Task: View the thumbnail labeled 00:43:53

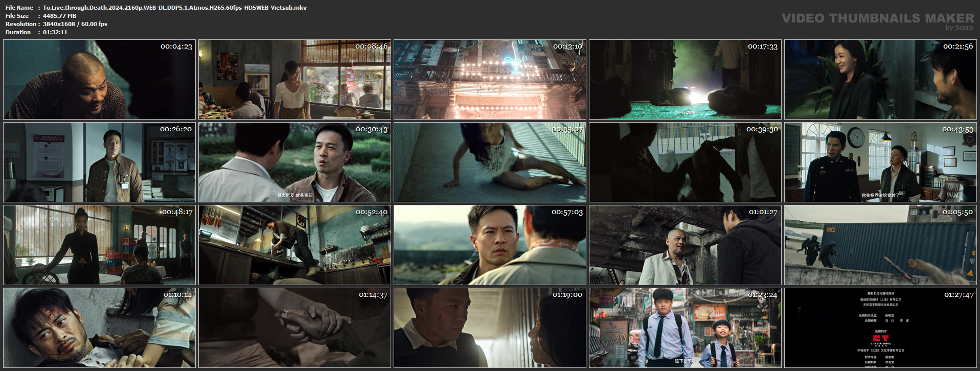Action: pyautogui.click(x=880, y=163)
